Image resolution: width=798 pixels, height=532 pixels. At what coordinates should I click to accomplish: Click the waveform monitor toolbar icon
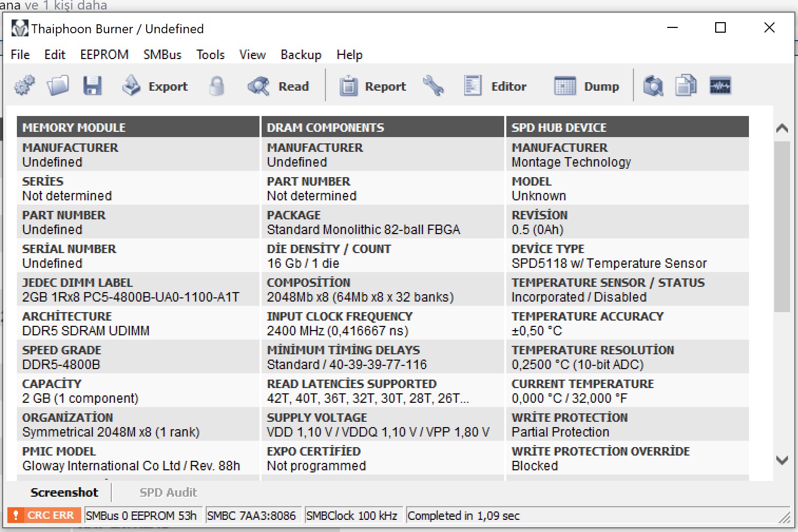coord(720,85)
